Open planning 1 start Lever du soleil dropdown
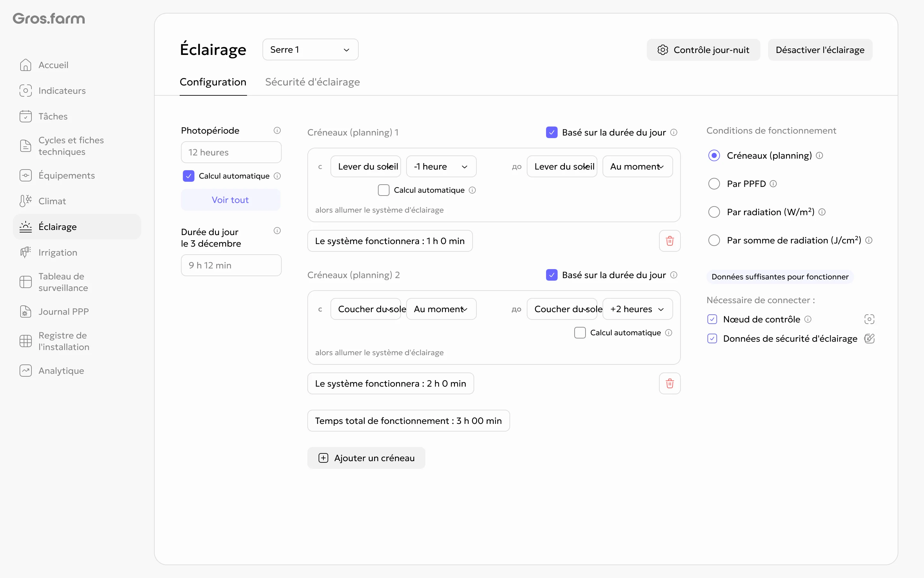This screenshot has width=924, height=578. (366, 166)
